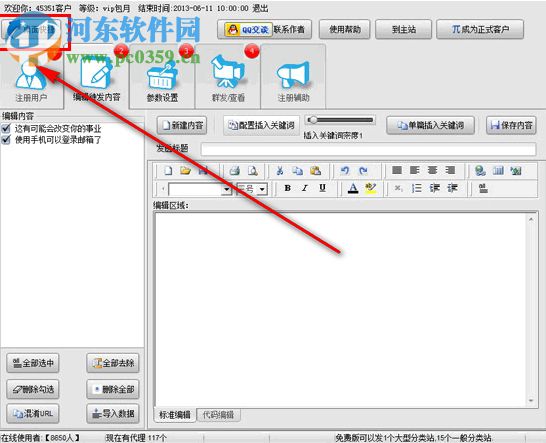546x443 pixels.
Task: Click last icon on second toolbar row
Action: pyautogui.click(x=483, y=189)
